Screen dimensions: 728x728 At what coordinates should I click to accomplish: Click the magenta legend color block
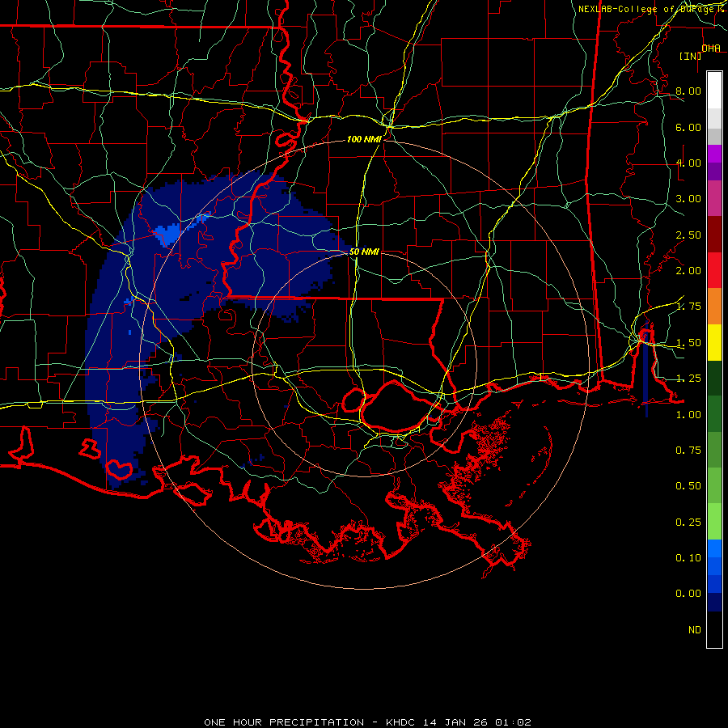point(714,154)
